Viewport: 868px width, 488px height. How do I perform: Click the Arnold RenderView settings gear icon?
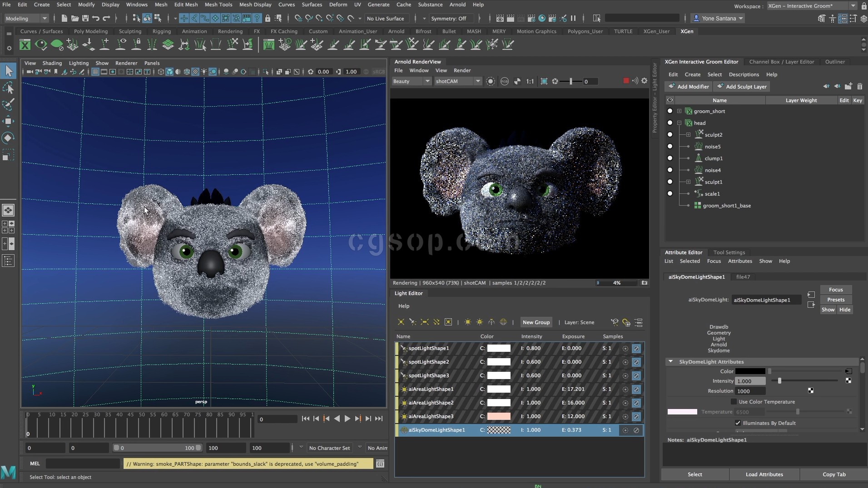tap(644, 81)
